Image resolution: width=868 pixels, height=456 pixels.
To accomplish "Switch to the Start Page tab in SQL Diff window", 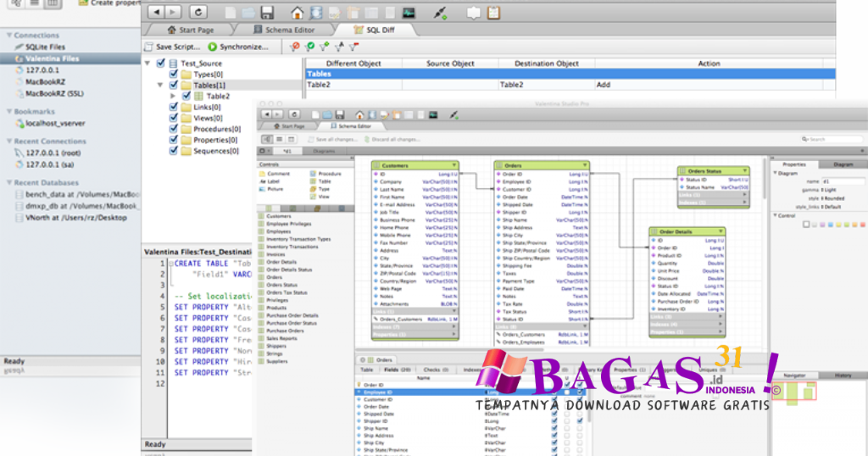I will point(191,30).
